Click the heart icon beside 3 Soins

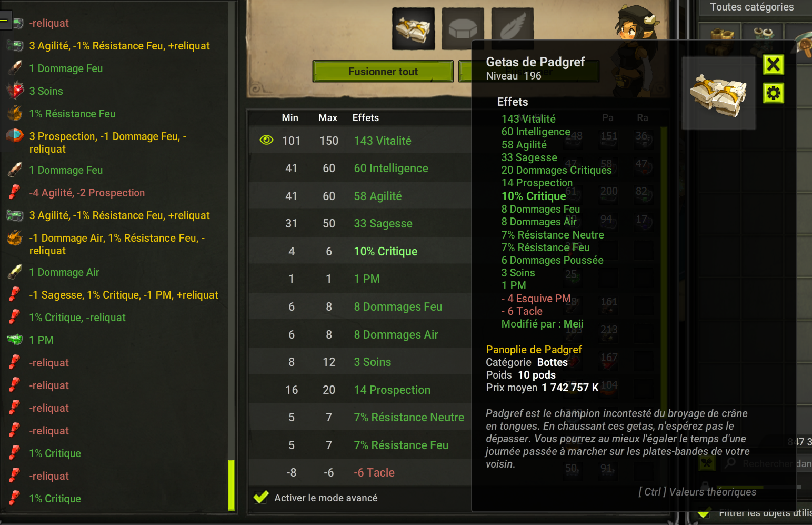pyautogui.click(x=15, y=91)
